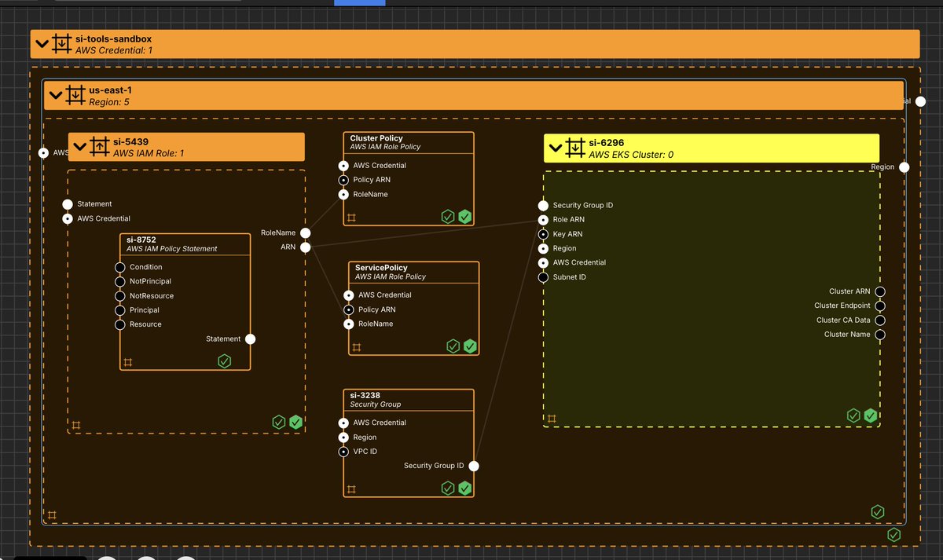Click the frame icon in us-east-1 header

click(75, 96)
